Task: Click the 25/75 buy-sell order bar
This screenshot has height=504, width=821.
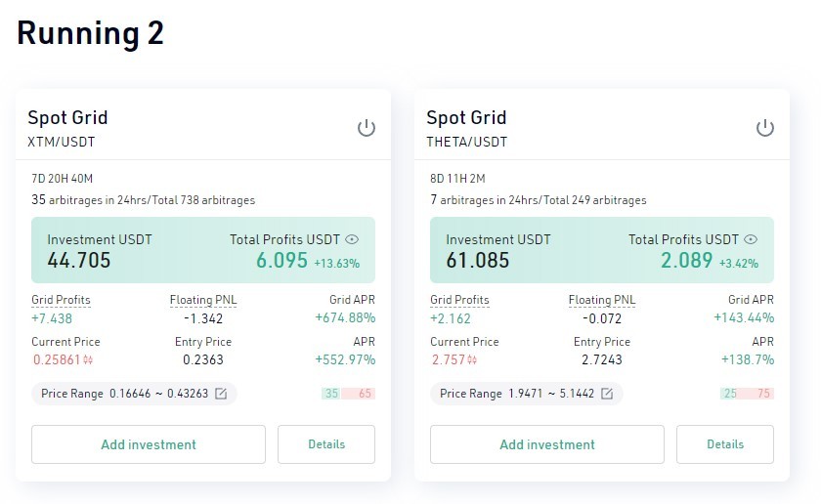Action: [747, 394]
